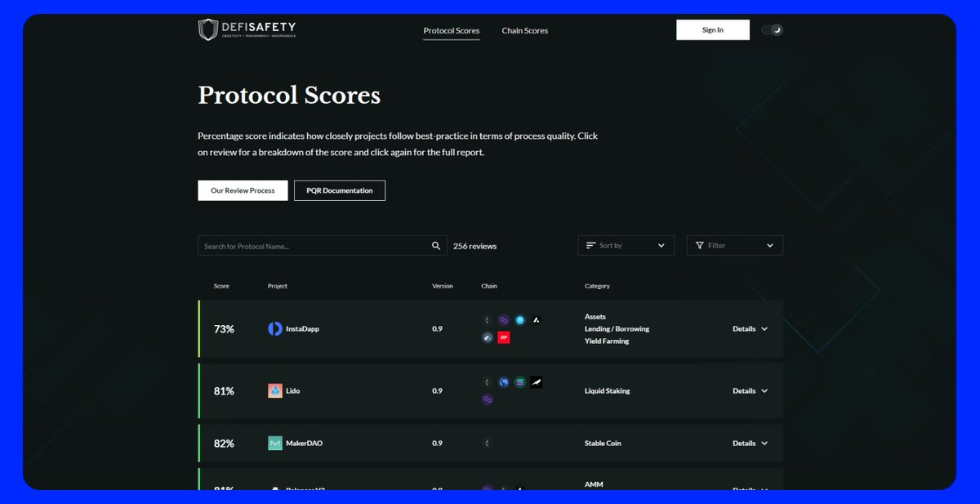
Task: Expand Details for MakerDAO
Action: pos(750,444)
